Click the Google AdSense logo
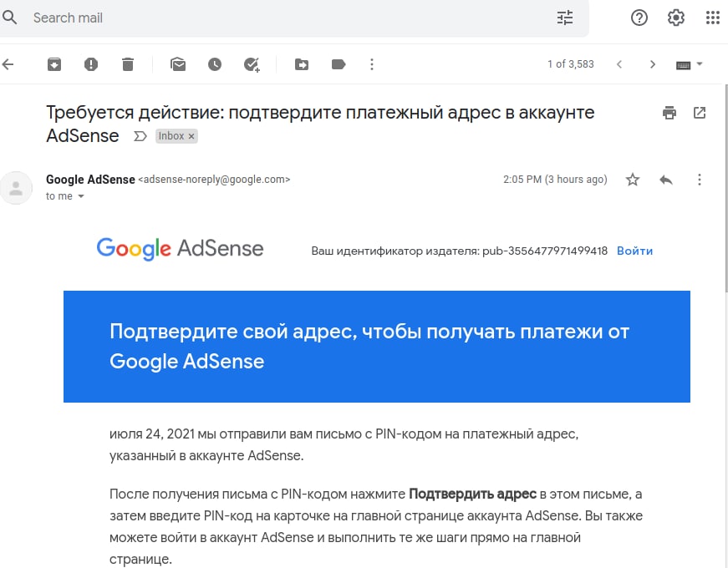The height and width of the screenshot is (568, 728). pyautogui.click(x=180, y=249)
